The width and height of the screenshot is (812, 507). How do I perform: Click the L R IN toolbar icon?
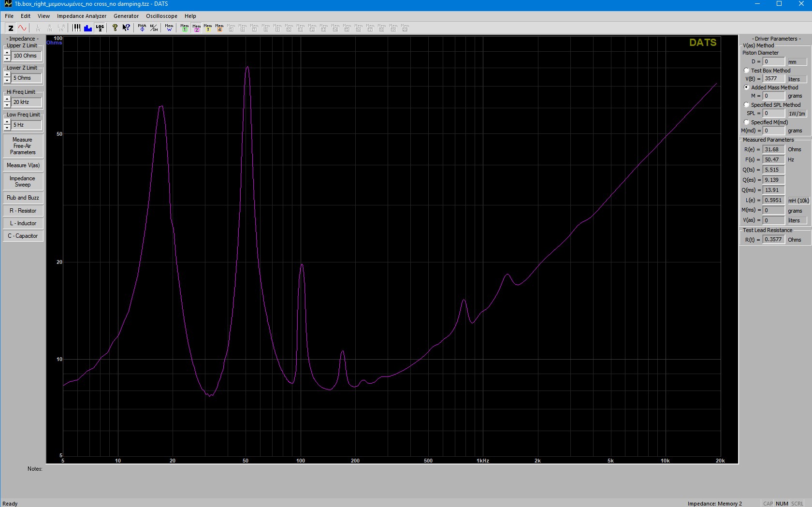coord(61,28)
